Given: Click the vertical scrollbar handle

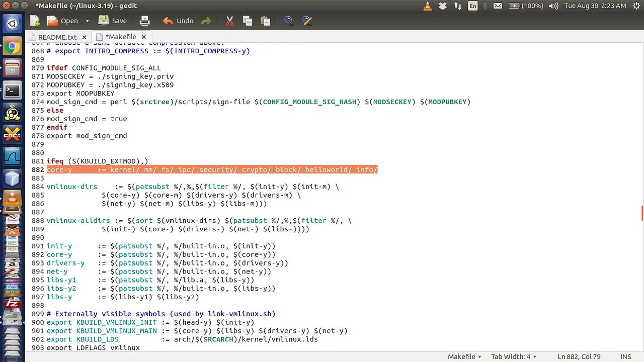Looking at the screenshot, I should coord(642,213).
